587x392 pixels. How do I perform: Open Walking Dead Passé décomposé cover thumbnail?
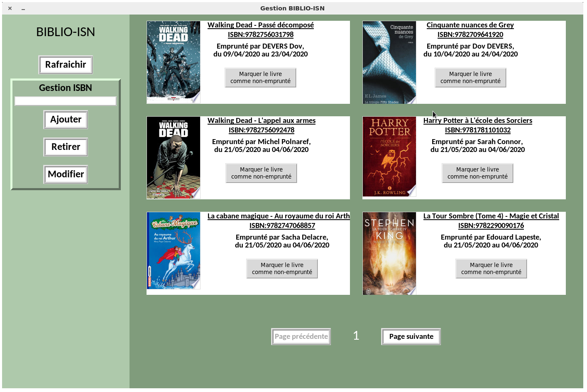[174, 62]
